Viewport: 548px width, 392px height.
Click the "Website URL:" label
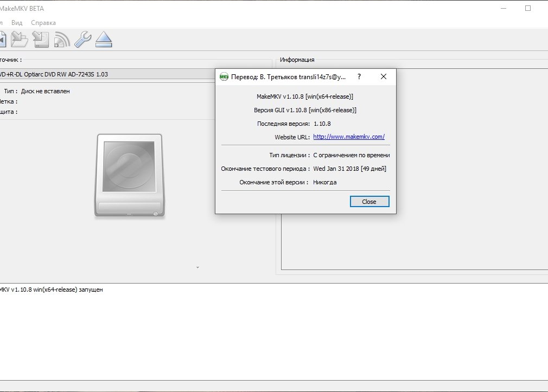(292, 137)
